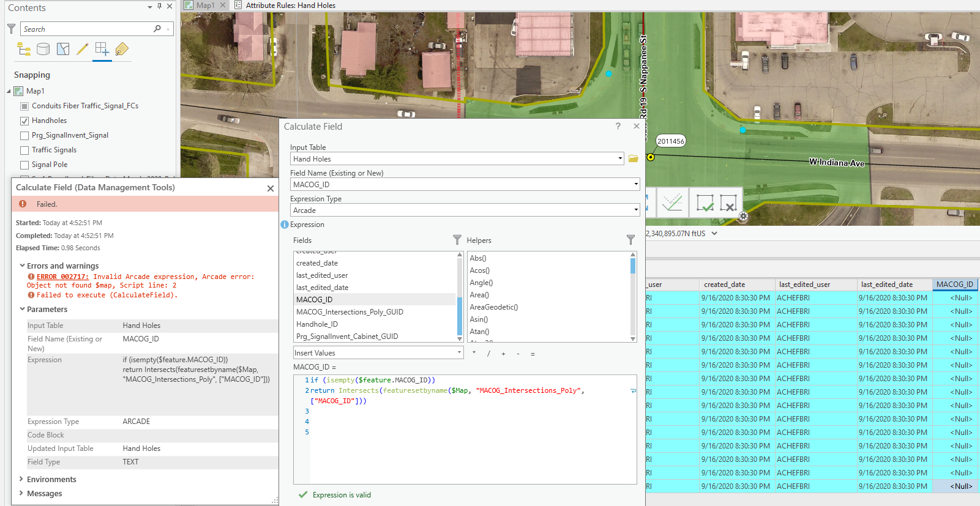Open coordinate units dropdown below map
980x506 pixels.
pos(714,234)
